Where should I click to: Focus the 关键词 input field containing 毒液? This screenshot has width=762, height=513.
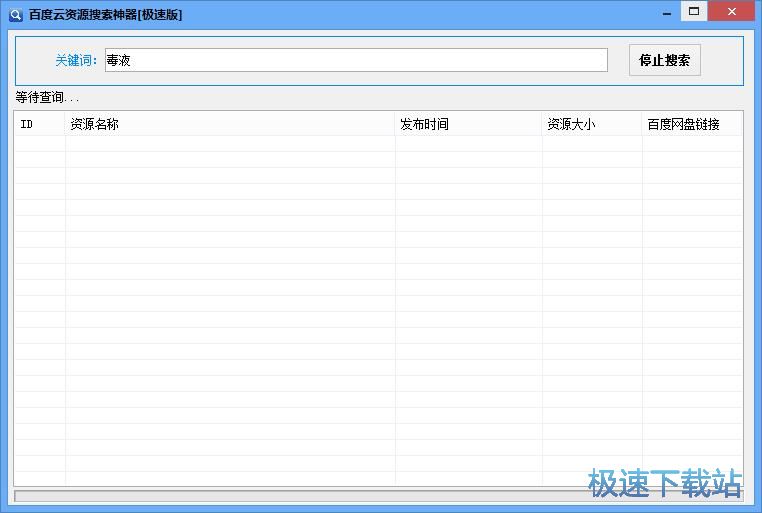pyautogui.click(x=356, y=60)
